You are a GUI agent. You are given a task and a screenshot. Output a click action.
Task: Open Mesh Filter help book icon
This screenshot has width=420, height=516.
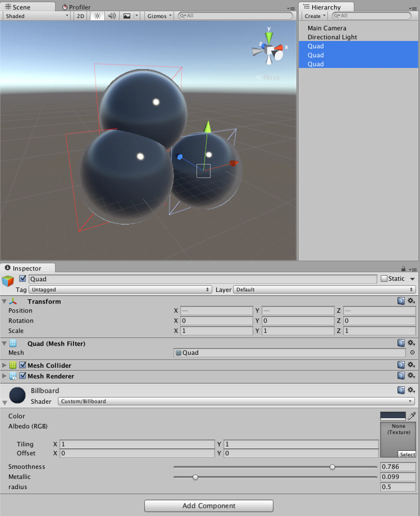click(x=401, y=343)
